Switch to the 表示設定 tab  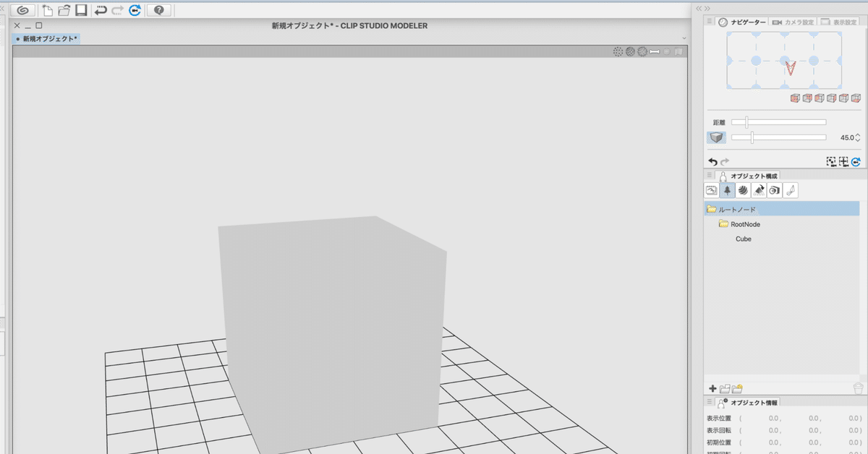click(x=839, y=22)
